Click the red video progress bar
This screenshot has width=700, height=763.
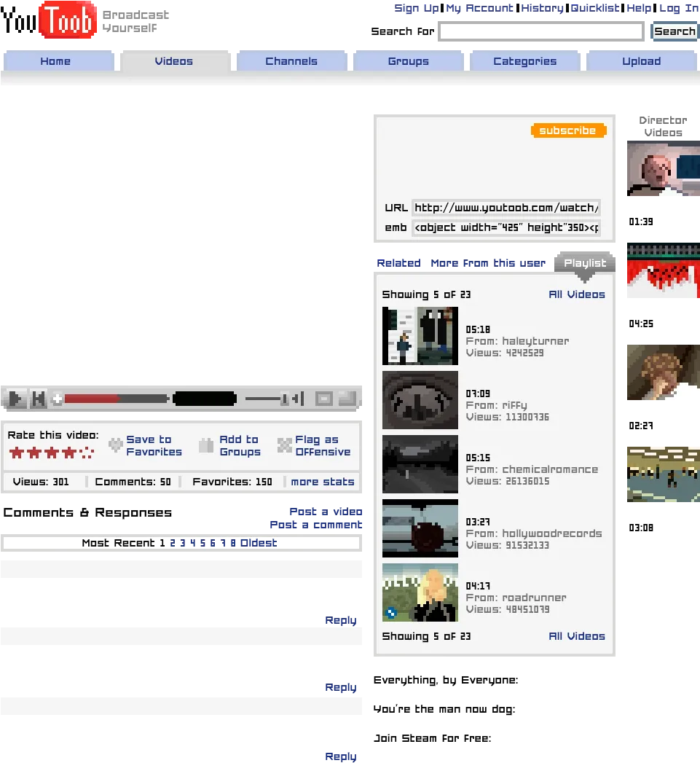coord(92,399)
